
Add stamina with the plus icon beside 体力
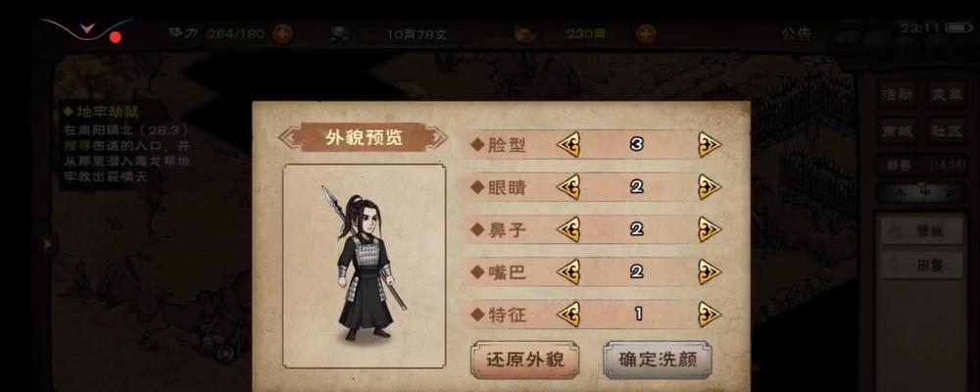(x=283, y=33)
